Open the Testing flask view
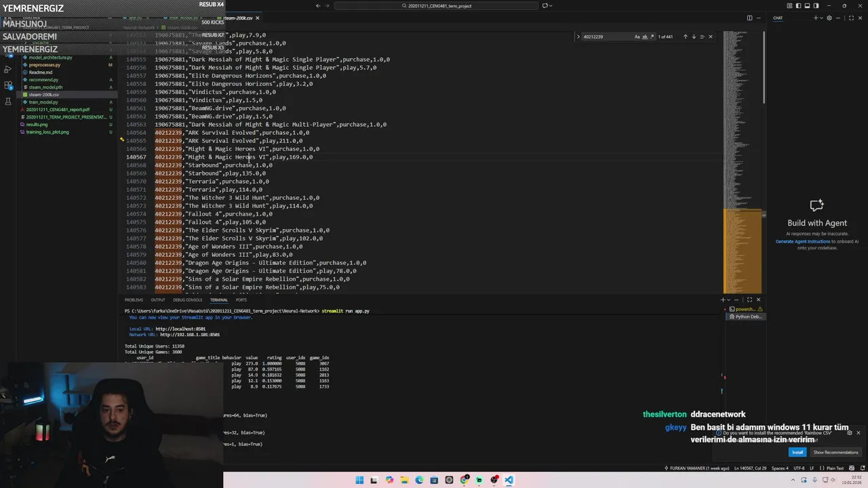 [x=7, y=101]
